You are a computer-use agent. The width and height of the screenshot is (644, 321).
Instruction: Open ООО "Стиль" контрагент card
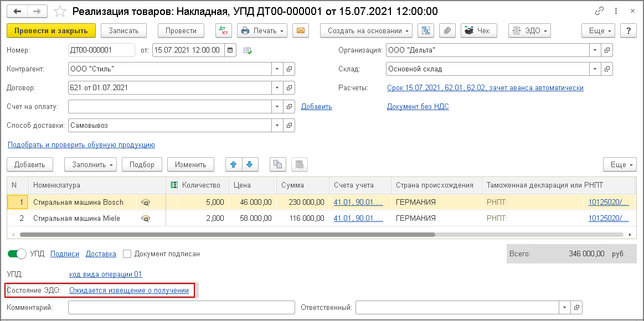coord(289,69)
